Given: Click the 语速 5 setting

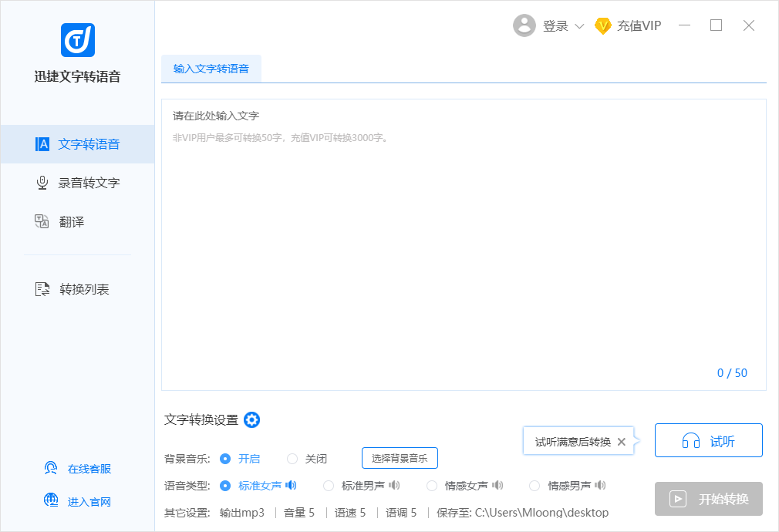Looking at the screenshot, I should 350,513.
